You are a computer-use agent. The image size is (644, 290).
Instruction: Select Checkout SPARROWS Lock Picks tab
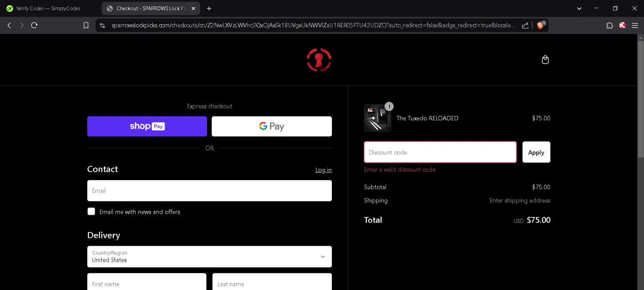pos(151,8)
